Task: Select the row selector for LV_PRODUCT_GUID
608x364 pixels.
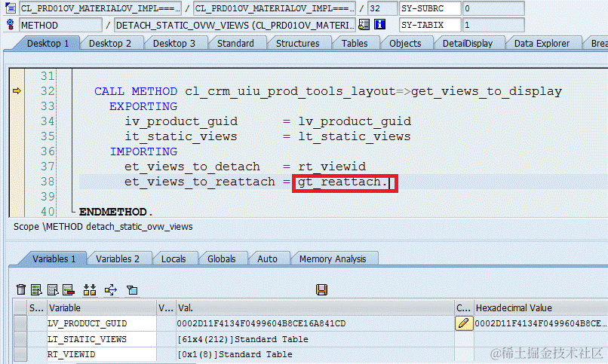Action: [x=20, y=323]
